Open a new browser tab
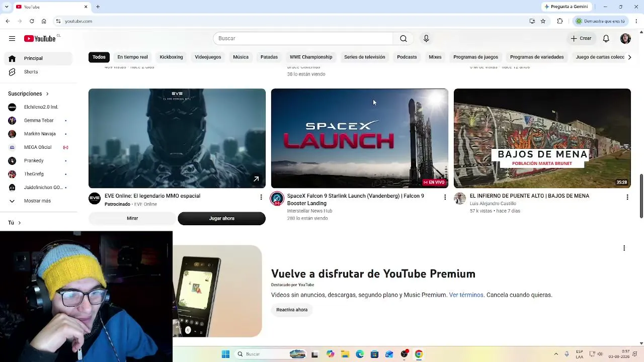This screenshot has width=644, height=362. 98,7
